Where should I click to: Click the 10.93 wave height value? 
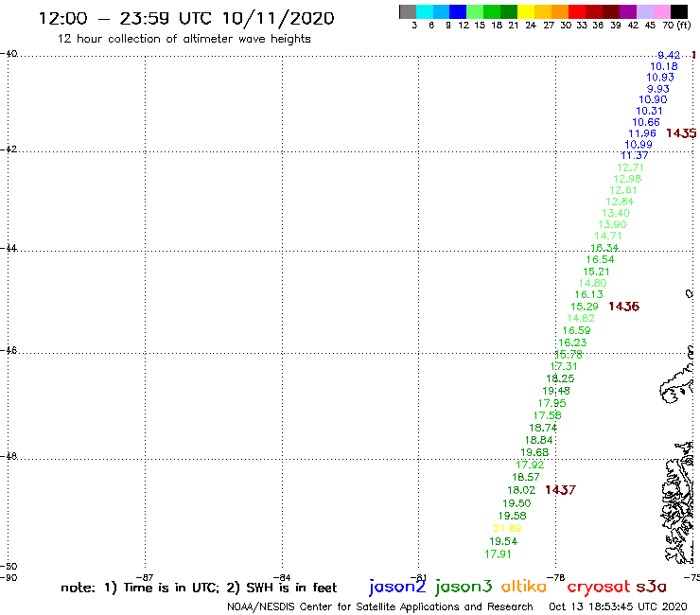[660, 78]
